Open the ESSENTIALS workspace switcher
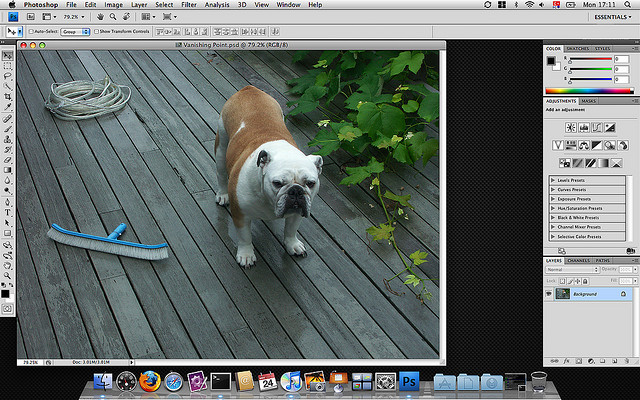 coord(613,17)
